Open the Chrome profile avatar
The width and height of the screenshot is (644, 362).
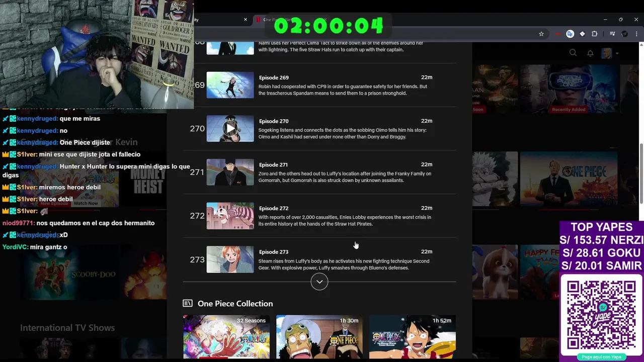pyautogui.click(x=624, y=34)
